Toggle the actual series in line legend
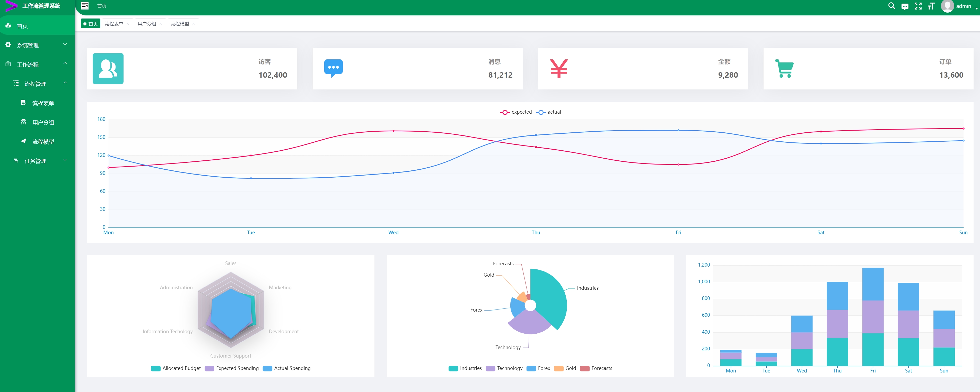 coord(549,112)
